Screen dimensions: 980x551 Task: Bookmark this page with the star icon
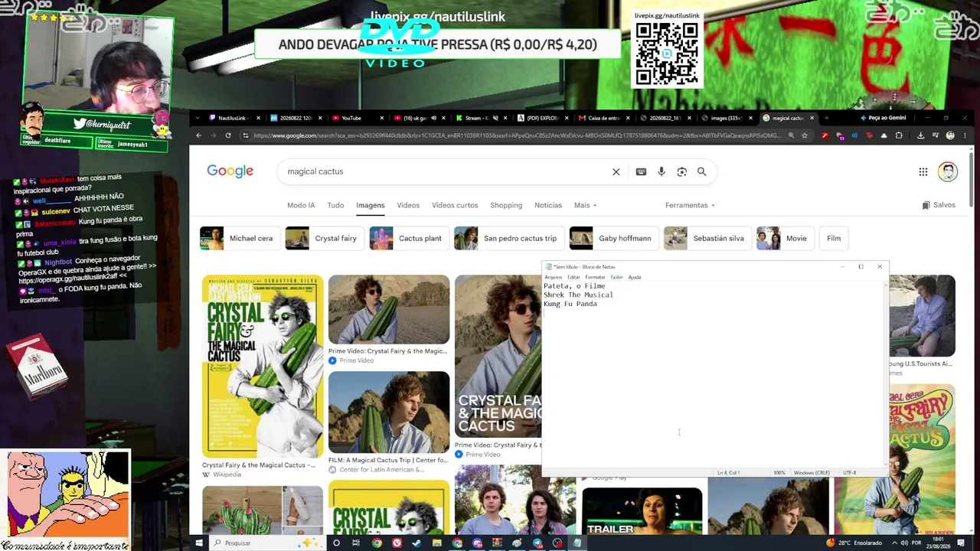[804, 135]
